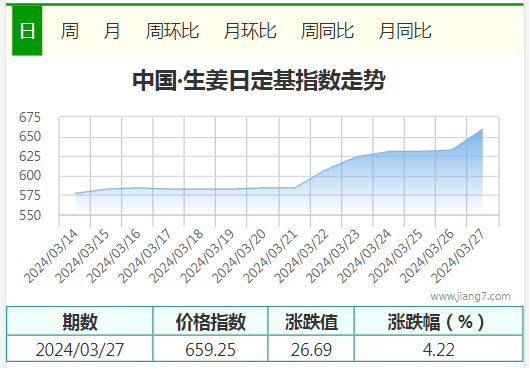Click the 价格指数 column header
This screenshot has width=529, height=368.
click(210, 321)
